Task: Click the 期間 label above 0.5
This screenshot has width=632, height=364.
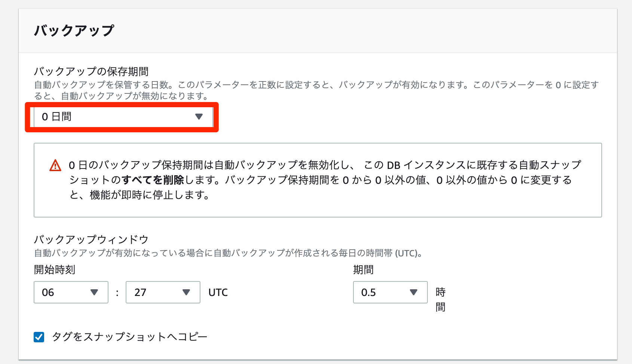Action: (363, 270)
